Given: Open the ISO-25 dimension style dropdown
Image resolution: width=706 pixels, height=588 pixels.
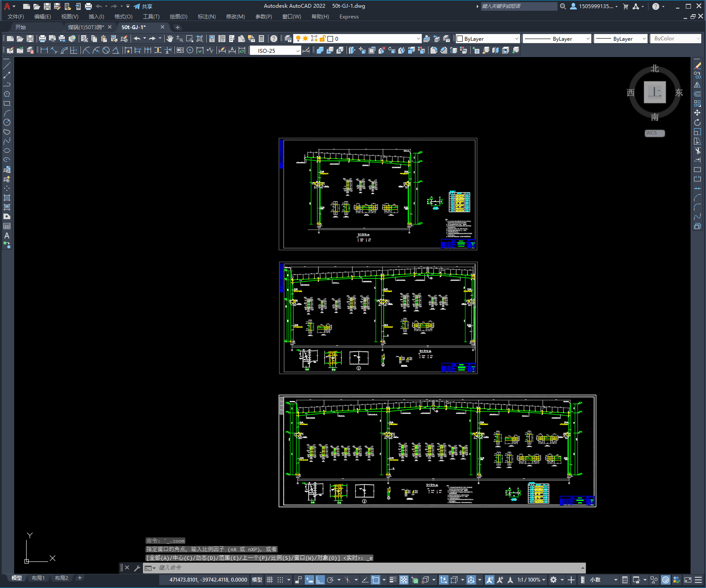Looking at the screenshot, I should click(x=276, y=51).
